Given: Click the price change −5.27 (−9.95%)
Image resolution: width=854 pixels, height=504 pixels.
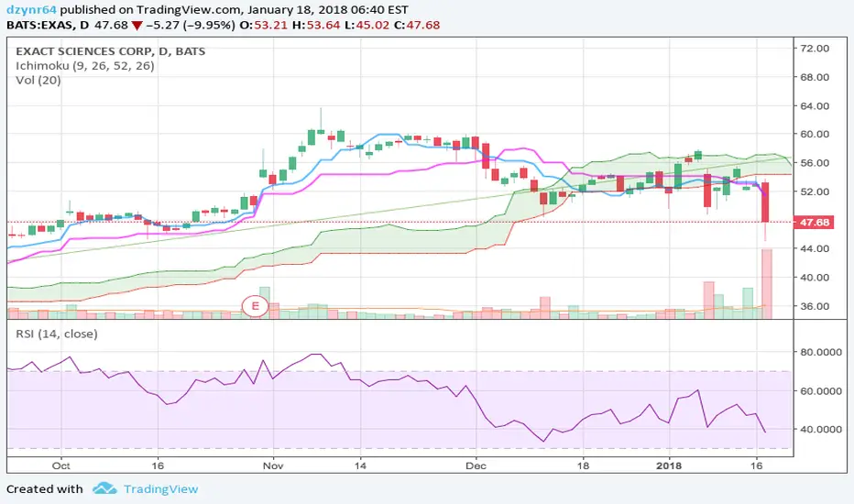Looking at the screenshot, I should (192, 25).
